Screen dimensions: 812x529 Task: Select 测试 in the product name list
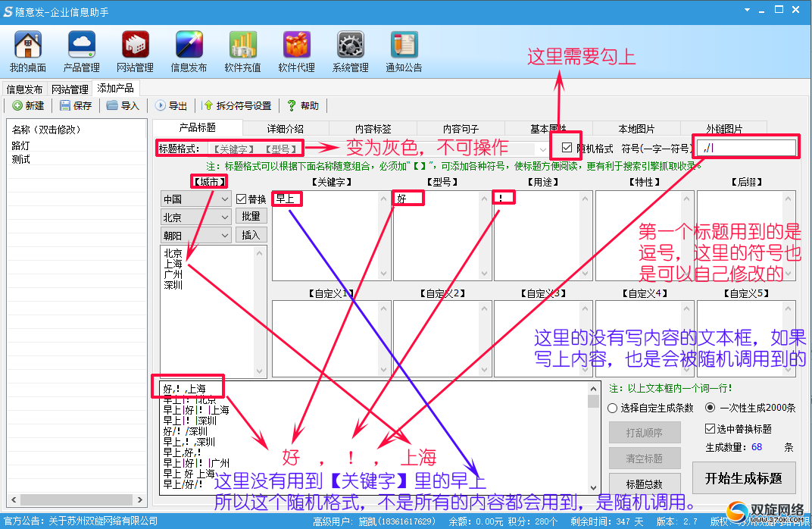point(20,159)
